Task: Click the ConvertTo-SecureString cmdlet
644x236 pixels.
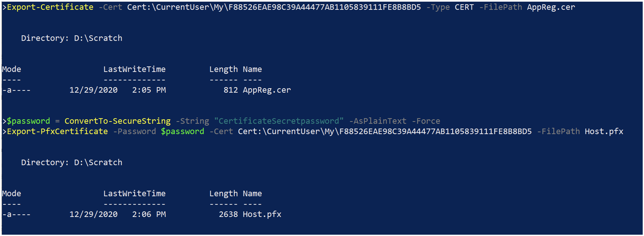Action: [117, 121]
